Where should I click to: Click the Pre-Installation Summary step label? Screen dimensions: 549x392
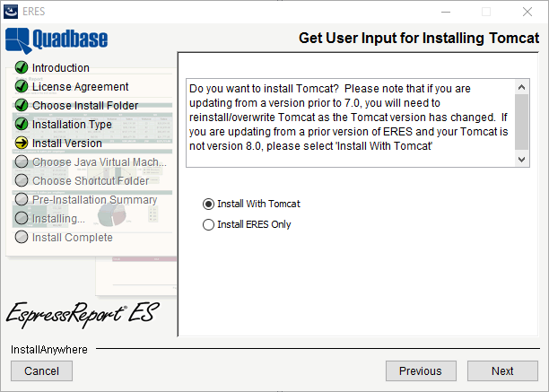coord(94,200)
